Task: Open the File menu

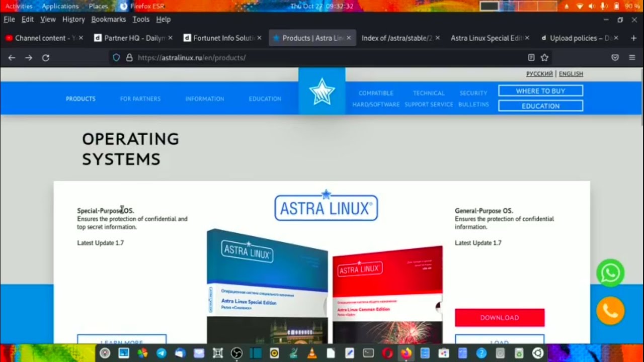Action: pos(9,19)
